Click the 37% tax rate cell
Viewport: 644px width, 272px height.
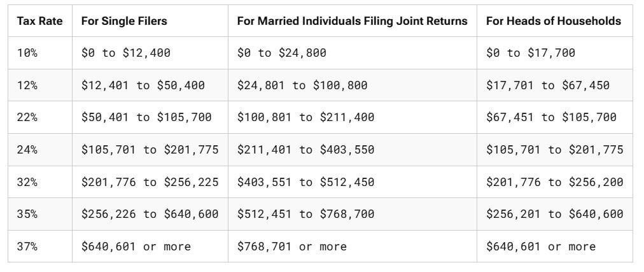click(x=27, y=247)
